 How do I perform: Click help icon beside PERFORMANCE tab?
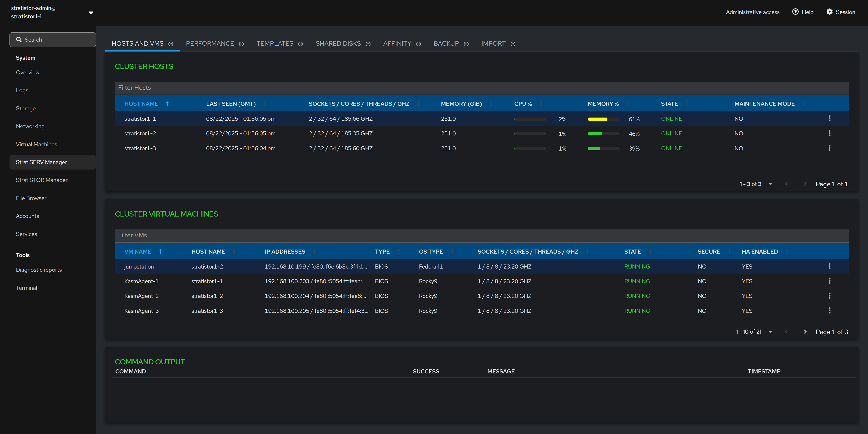point(241,44)
